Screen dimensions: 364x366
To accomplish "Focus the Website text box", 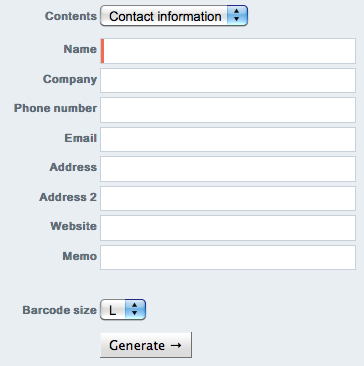I will point(228,228).
